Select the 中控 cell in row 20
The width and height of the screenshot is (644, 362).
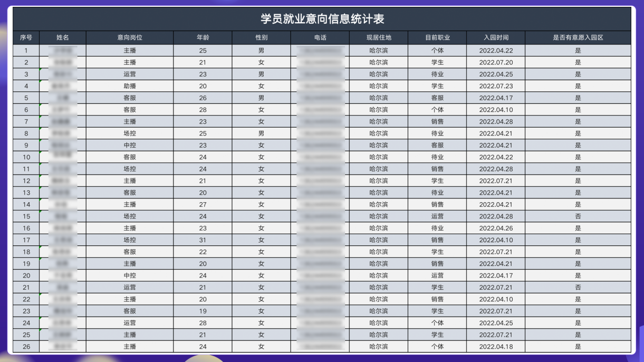point(129,275)
